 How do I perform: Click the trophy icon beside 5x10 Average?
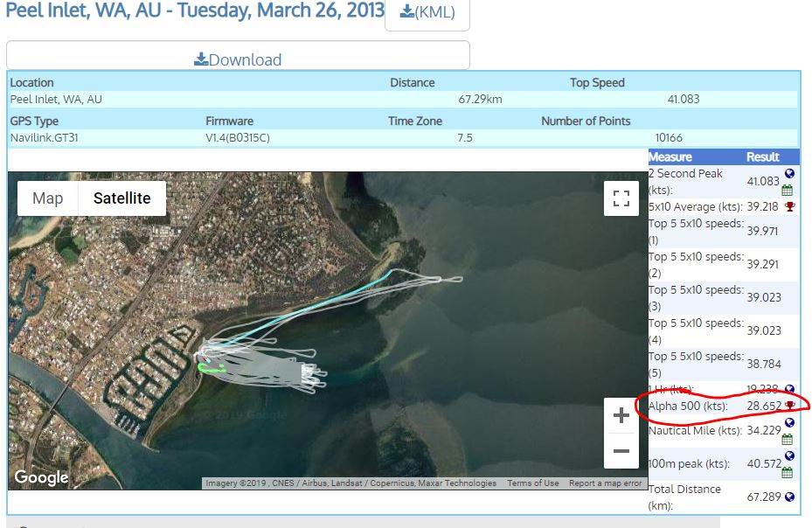[x=790, y=206]
